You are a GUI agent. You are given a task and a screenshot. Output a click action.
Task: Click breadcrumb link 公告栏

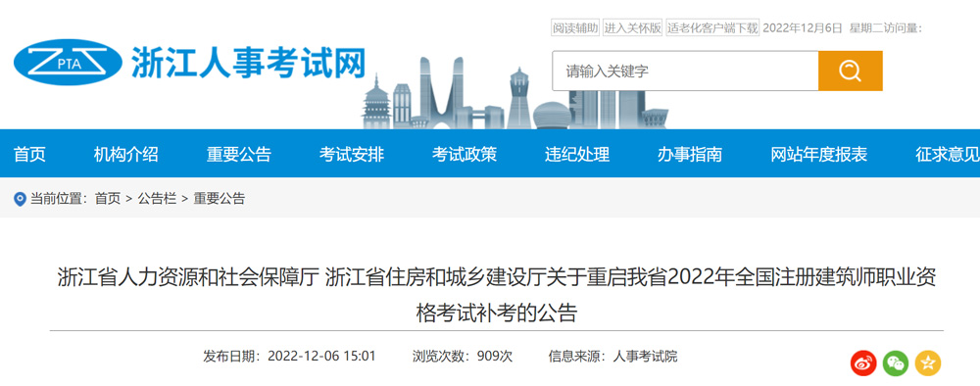pos(157,199)
